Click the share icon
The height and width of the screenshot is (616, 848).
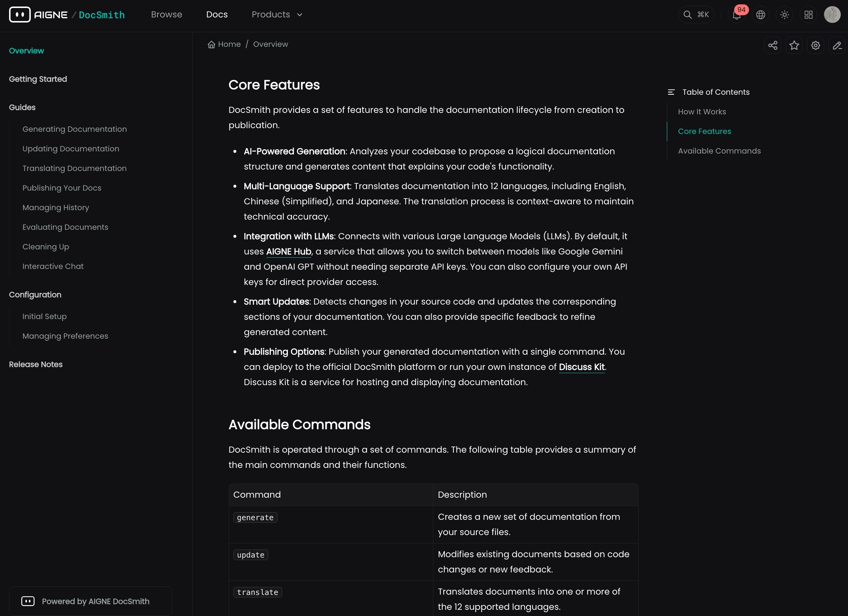[772, 46]
